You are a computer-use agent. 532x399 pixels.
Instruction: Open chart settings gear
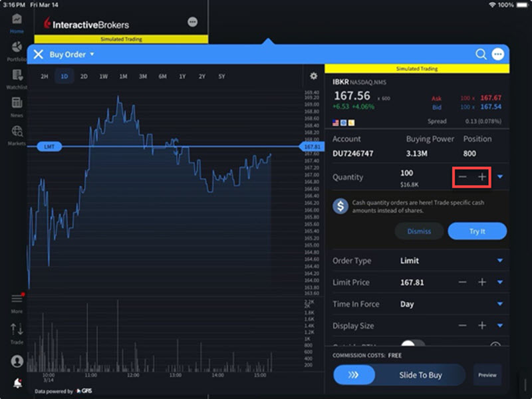click(313, 76)
